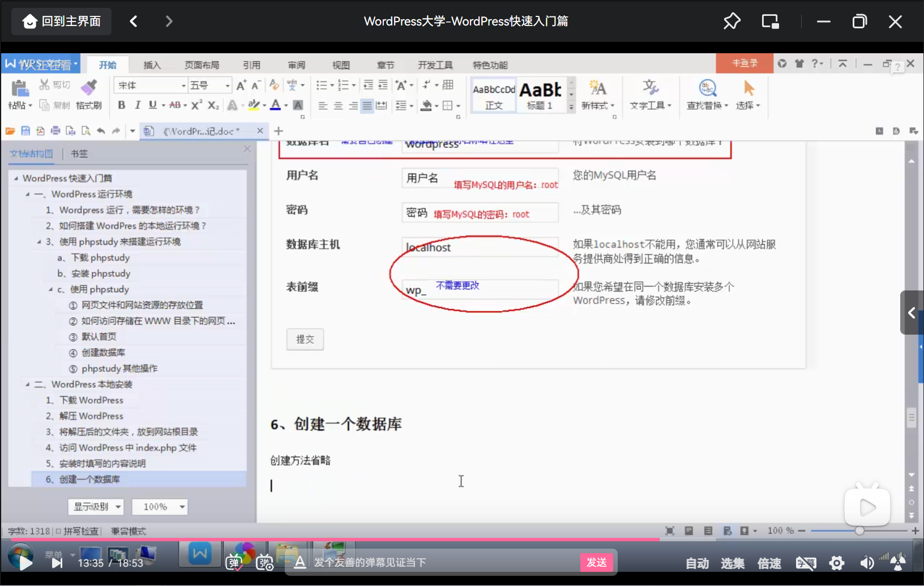
Task: Toggle bold formatting
Action: [121, 105]
